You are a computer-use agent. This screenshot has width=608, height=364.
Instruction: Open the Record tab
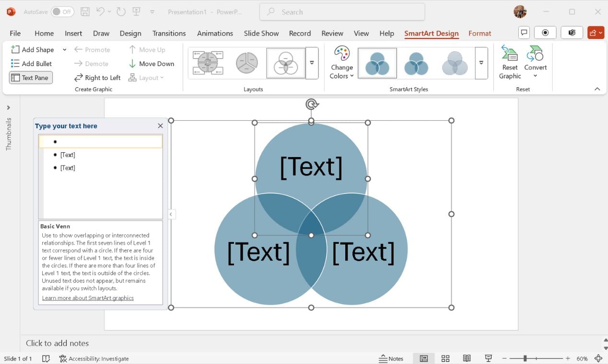click(300, 33)
